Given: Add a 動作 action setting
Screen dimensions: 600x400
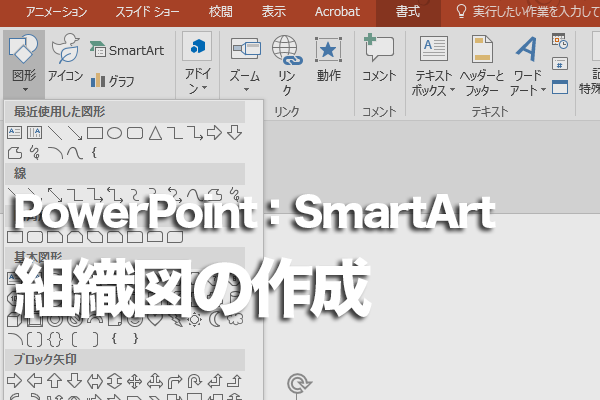Looking at the screenshot, I should [x=328, y=59].
